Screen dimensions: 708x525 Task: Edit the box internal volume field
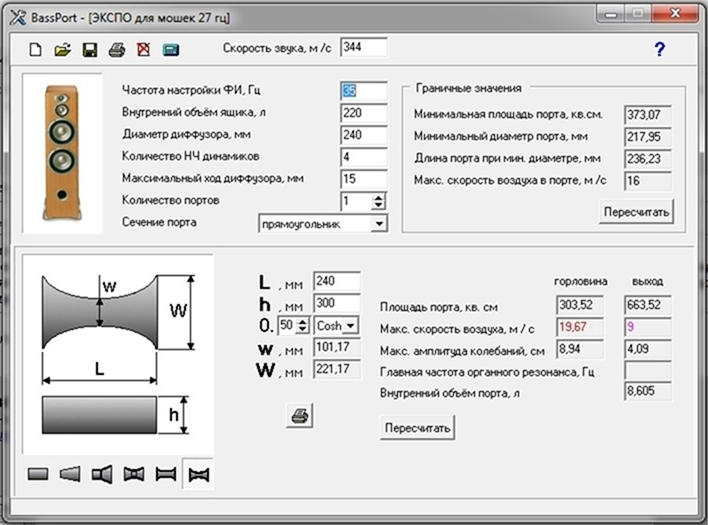pos(363,113)
